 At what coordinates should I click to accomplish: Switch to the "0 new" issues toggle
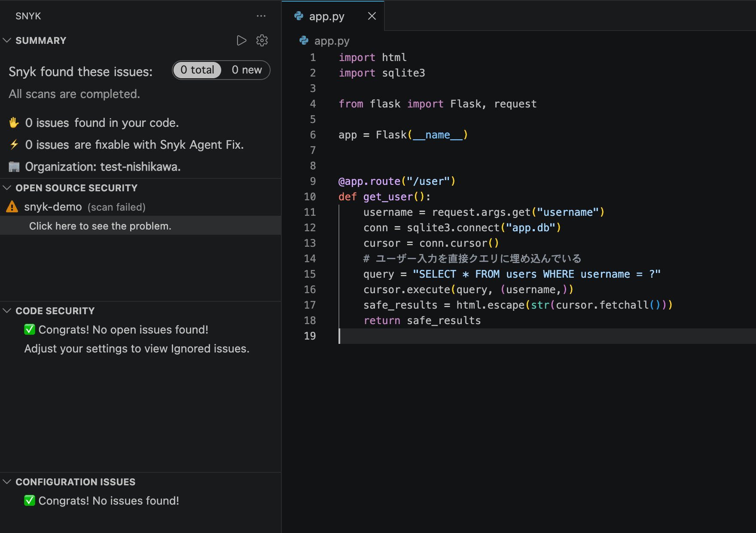coord(247,70)
